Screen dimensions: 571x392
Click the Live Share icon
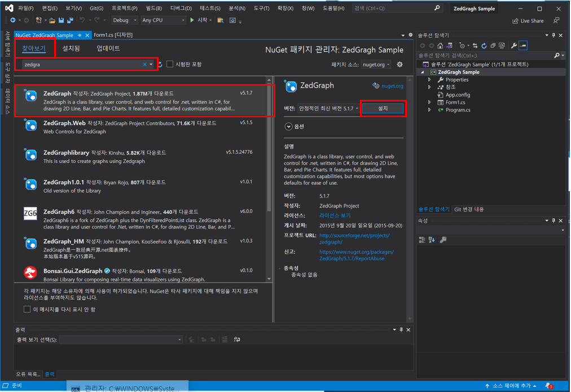(x=515, y=21)
